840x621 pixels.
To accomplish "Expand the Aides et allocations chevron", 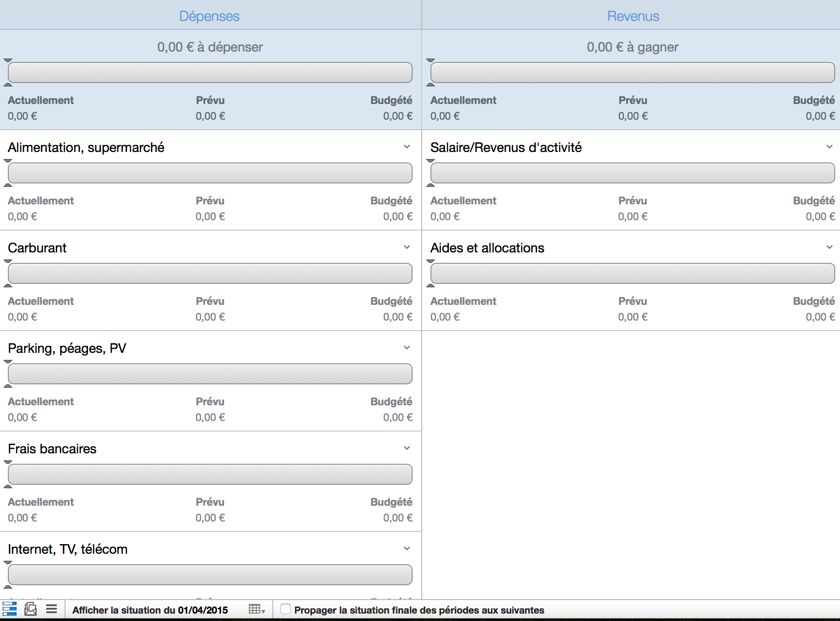I will [830, 248].
